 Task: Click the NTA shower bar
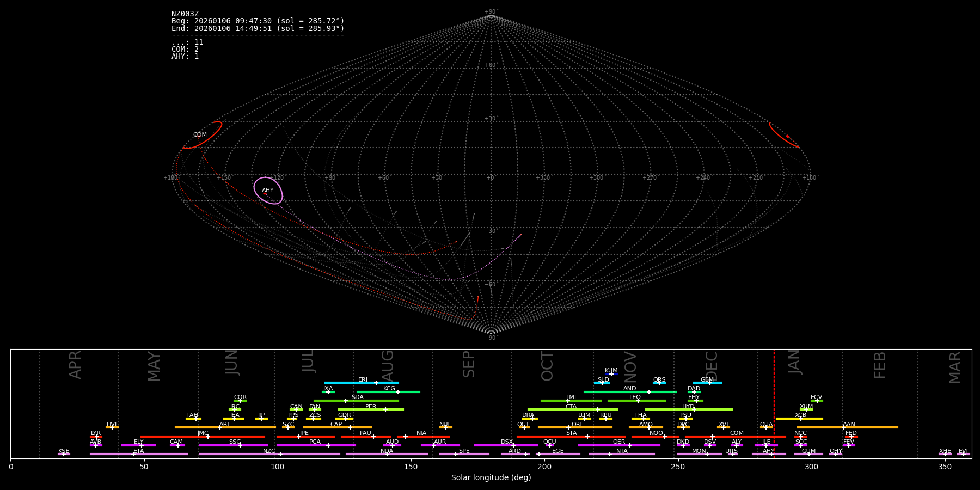click(x=622, y=454)
